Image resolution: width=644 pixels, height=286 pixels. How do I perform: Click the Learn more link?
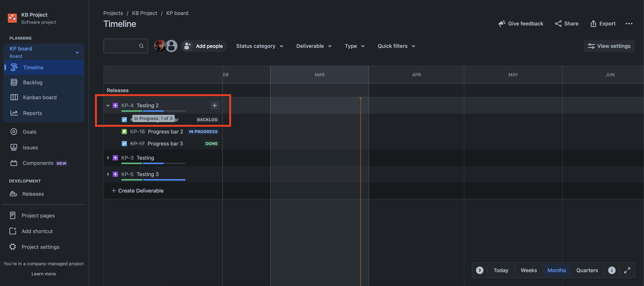(43, 273)
